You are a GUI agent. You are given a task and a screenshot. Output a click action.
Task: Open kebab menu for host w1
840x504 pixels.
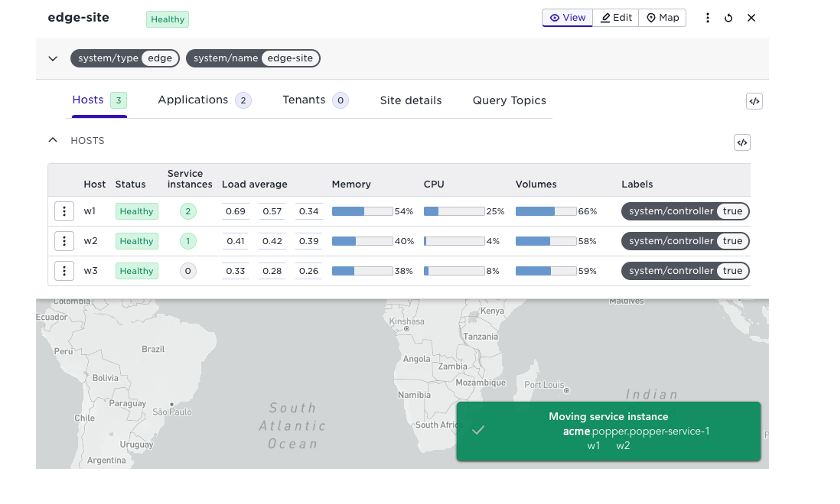[64, 211]
